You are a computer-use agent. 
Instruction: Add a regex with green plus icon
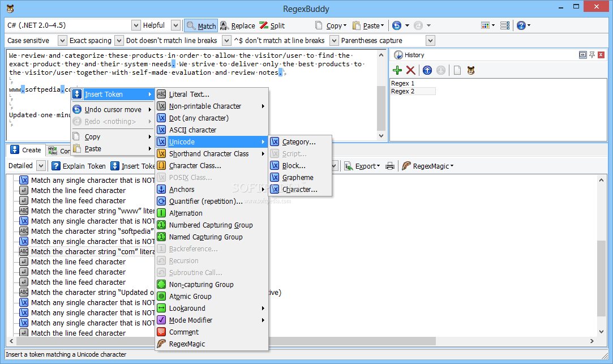click(397, 70)
